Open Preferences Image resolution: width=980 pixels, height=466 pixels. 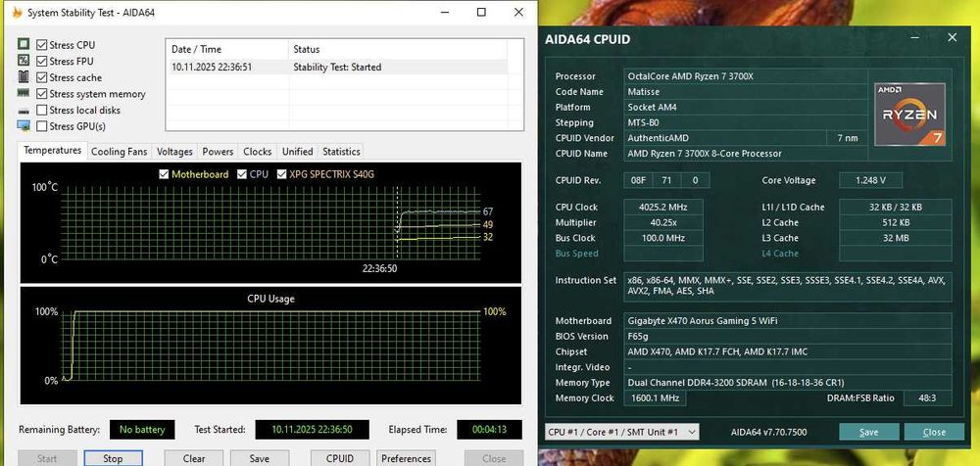click(407, 458)
